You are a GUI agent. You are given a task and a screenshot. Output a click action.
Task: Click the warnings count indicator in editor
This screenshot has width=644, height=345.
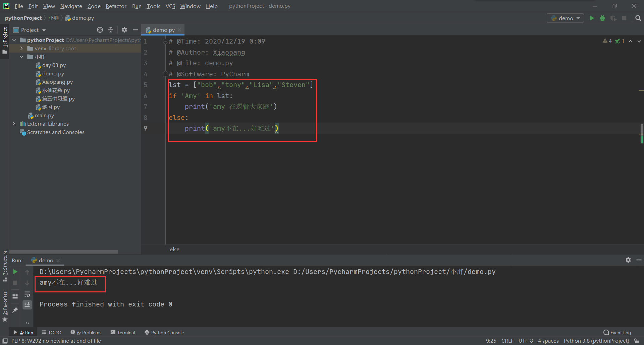tap(607, 41)
